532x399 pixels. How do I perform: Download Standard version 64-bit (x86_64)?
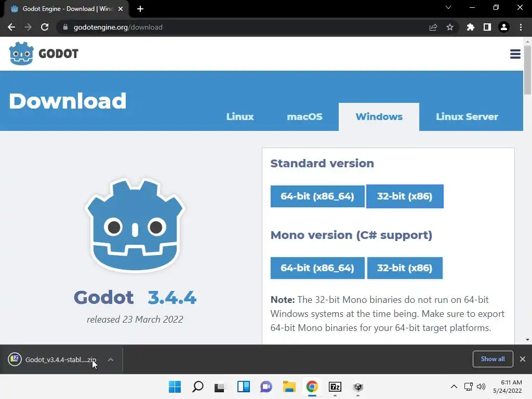click(317, 196)
